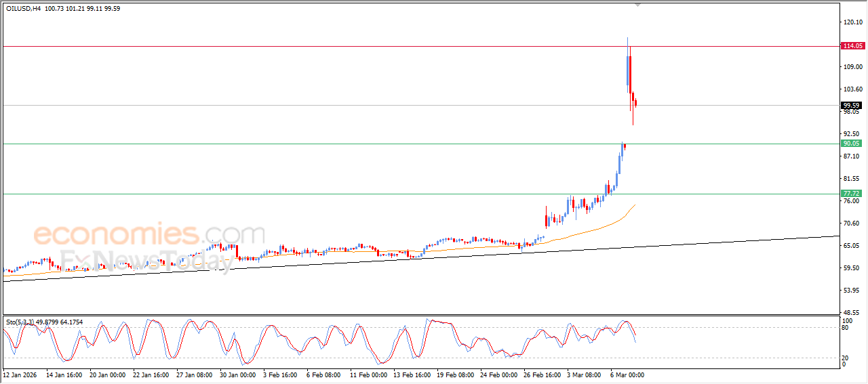Click the 12 Jan 2026 date label

(x=19, y=375)
